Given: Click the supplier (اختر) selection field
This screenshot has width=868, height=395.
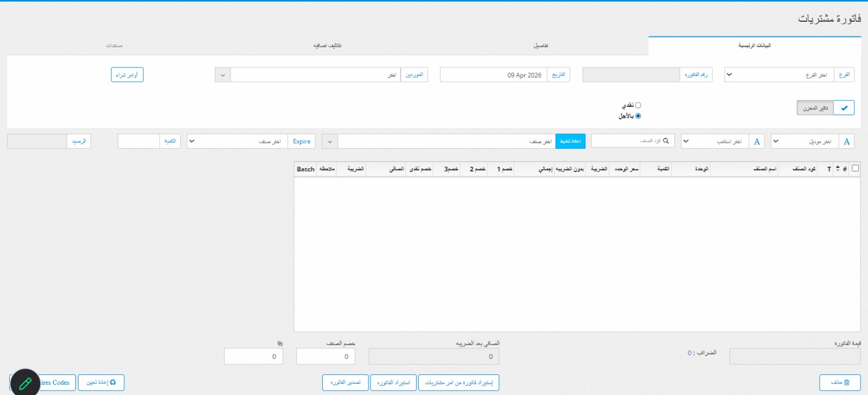Looking at the screenshot, I should pos(316,75).
